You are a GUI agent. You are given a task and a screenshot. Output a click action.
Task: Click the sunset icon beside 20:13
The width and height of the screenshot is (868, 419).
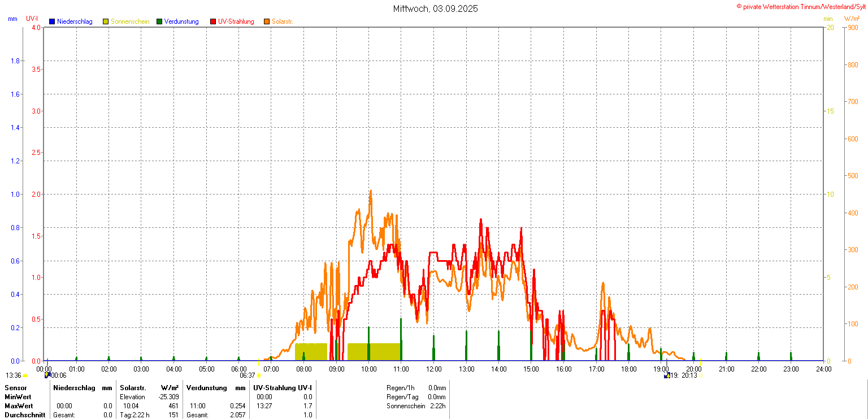coord(701,375)
